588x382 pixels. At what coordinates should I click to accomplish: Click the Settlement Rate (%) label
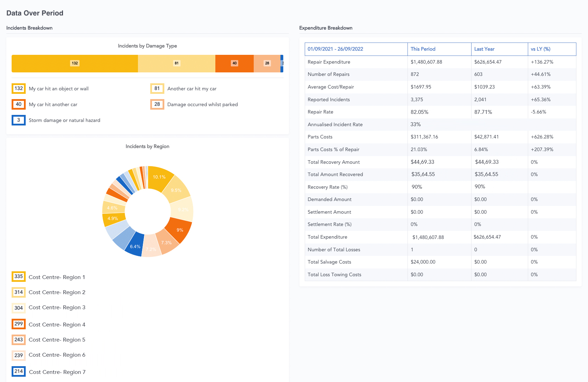pyautogui.click(x=330, y=224)
